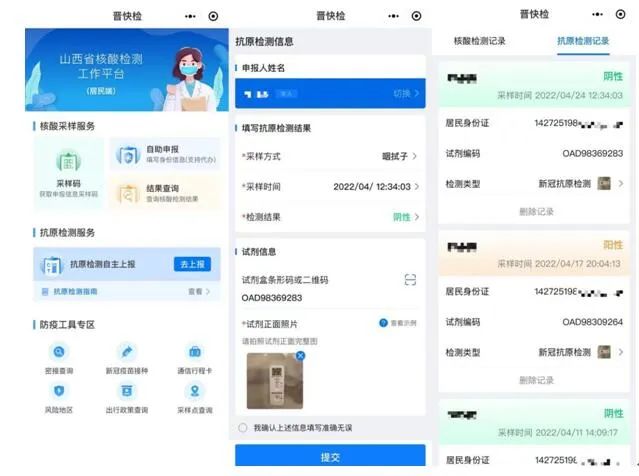Click the 抗原检测指南 guide list icon

point(45,291)
